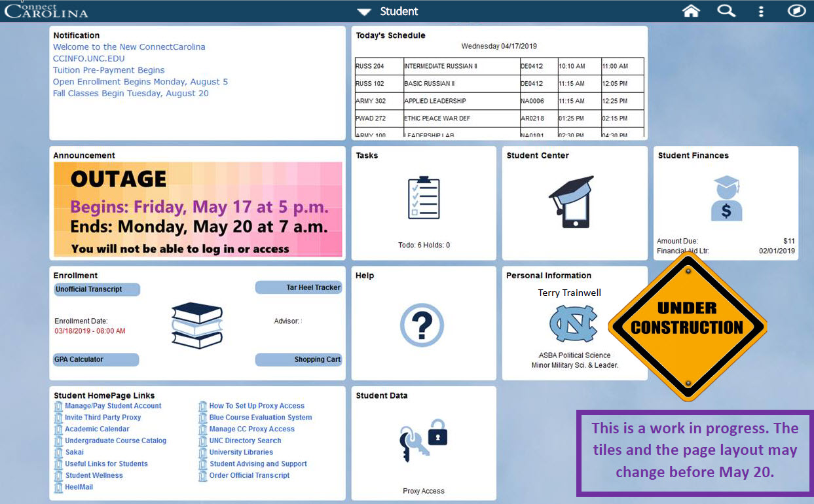Open Manage CC Proxy Access link
Image resolution: width=814 pixels, height=504 pixels.
click(x=251, y=429)
